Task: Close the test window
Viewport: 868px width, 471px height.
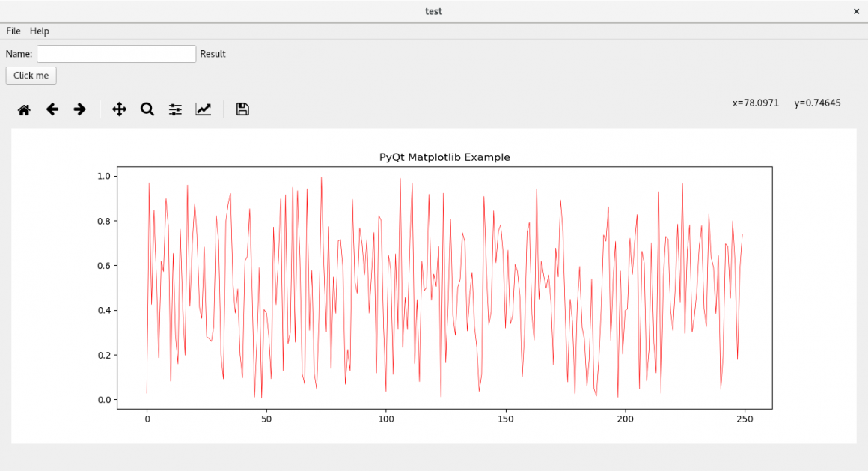Action: click(x=856, y=11)
